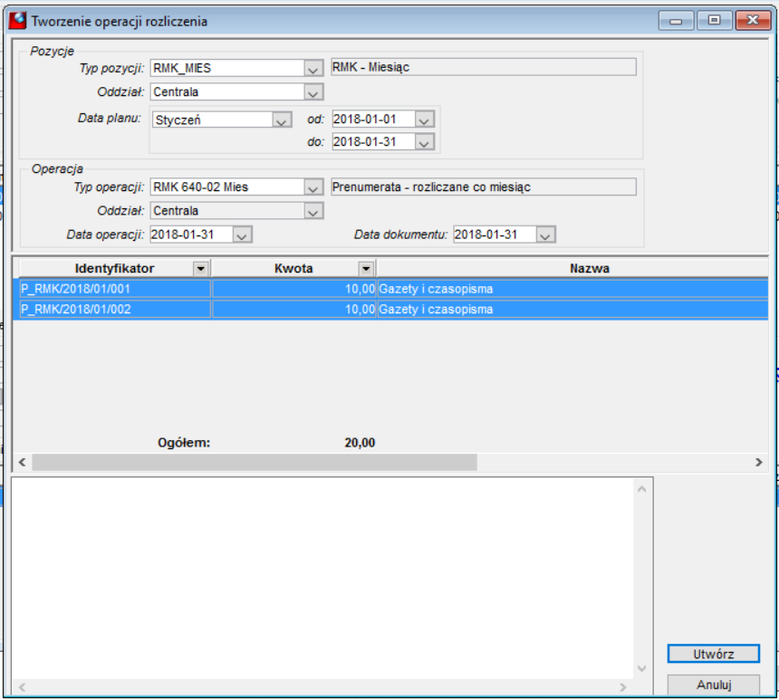
Task: Expand the Oddział dropdown in Operacja section
Action: tap(313, 212)
